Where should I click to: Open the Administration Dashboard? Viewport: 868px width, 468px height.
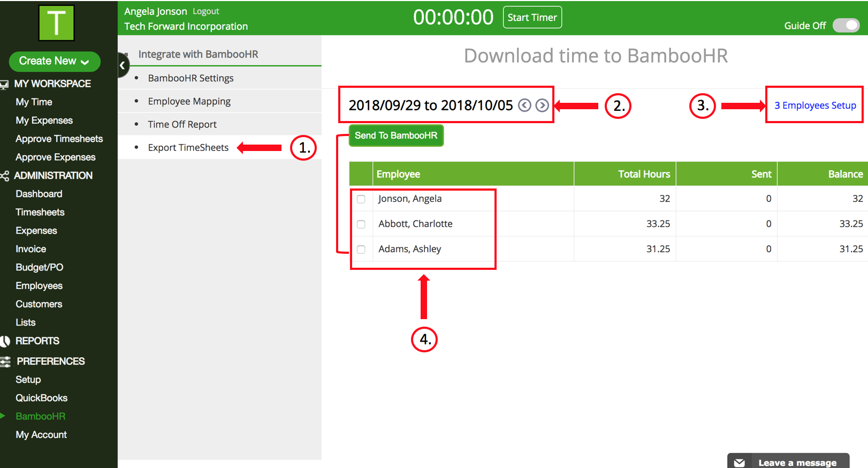(x=39, y=194)
